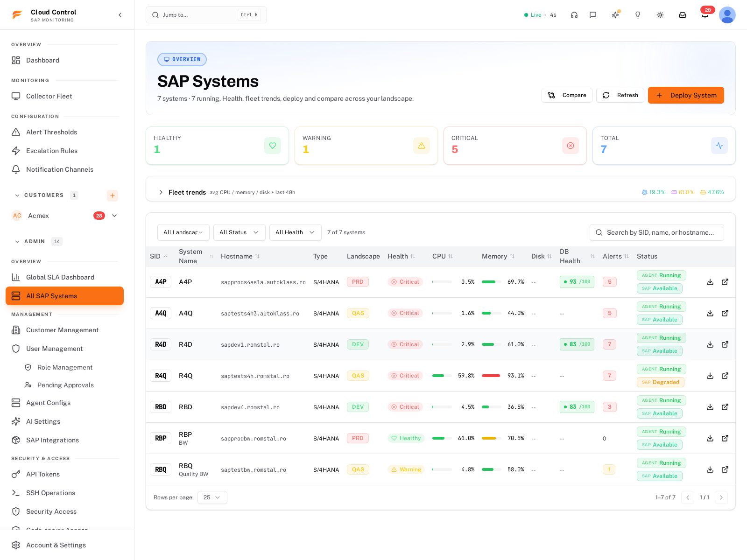Click the R4Q SAP Degraded status badge

pos(661,382)
